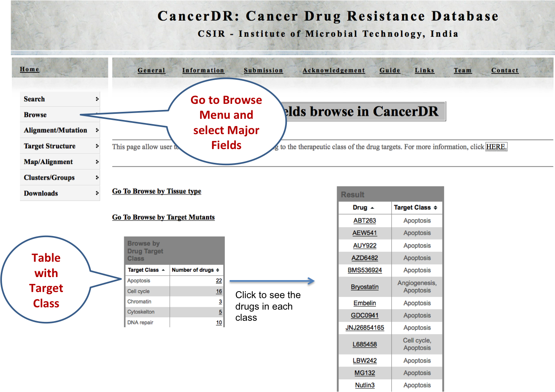Click Go To Browse by Tissue type
Image resolution: width=555 pixels, height=392 pixels.
(156, 191)
